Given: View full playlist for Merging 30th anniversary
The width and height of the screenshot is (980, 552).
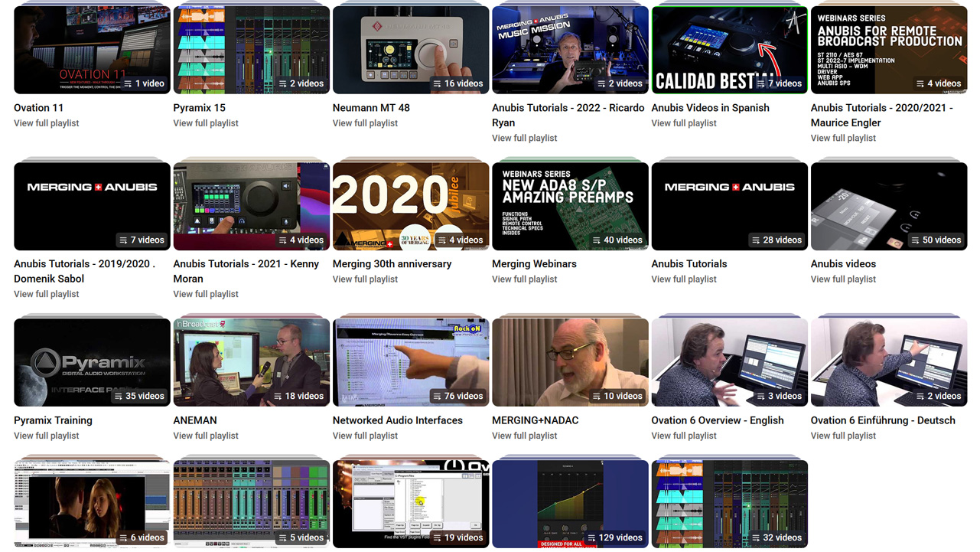Looking at the screenshot, I should pyautogui.click(x=366, y=279).
